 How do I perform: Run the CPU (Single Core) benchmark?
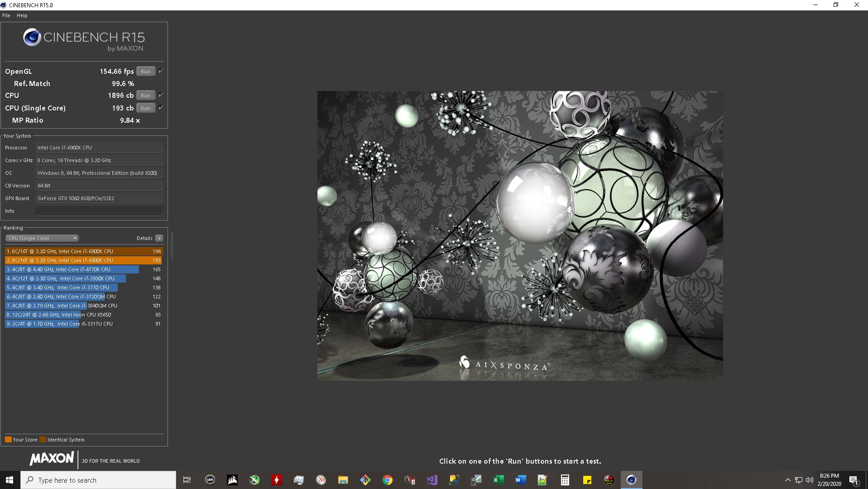tap(145, 108)
